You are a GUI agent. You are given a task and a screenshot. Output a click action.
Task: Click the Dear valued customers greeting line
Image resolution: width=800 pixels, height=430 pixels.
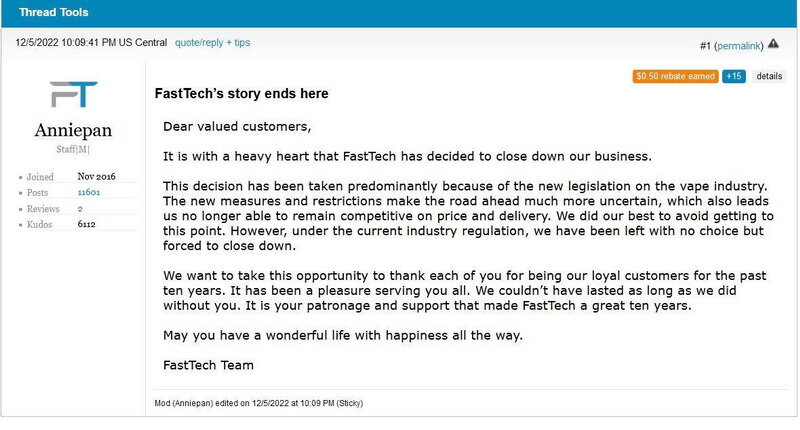point(237,127)
